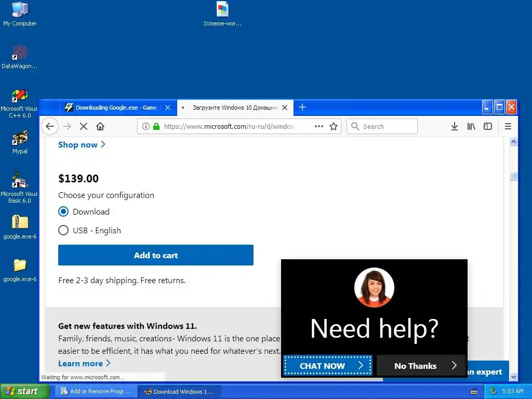The height and width of the screenshot is (399, 532).
Task: Select the DataWagon desktop shortcut
Action: click(x=19, y=57)
